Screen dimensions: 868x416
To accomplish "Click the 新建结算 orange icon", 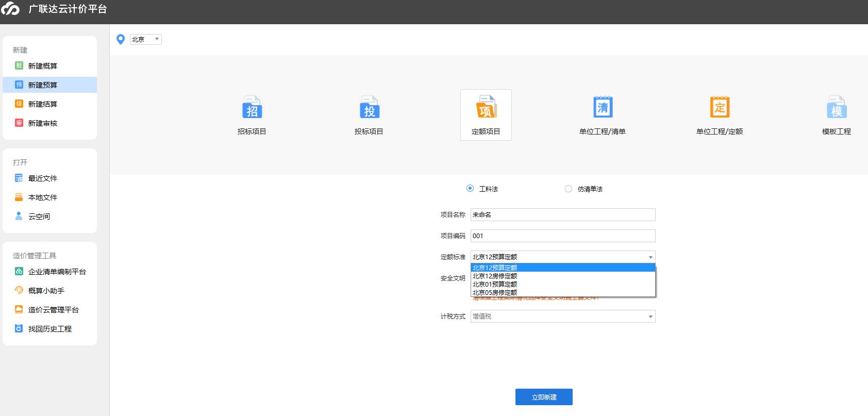I will (x=19, y=104).
